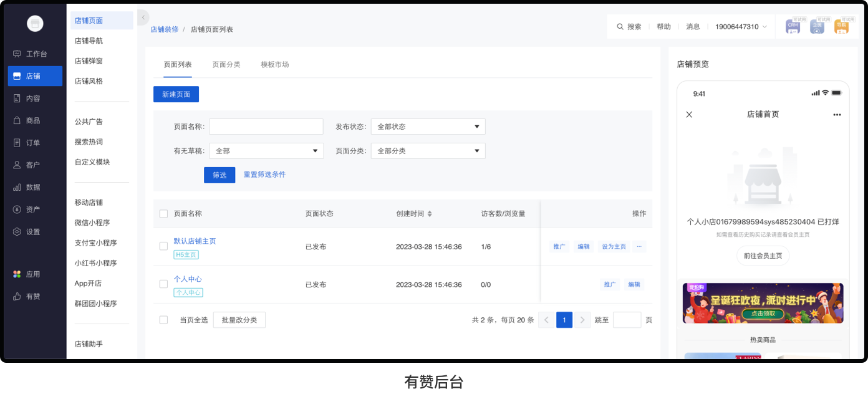
Task: Select 店铺 in the main sidebar
Action: click(35, 76)
